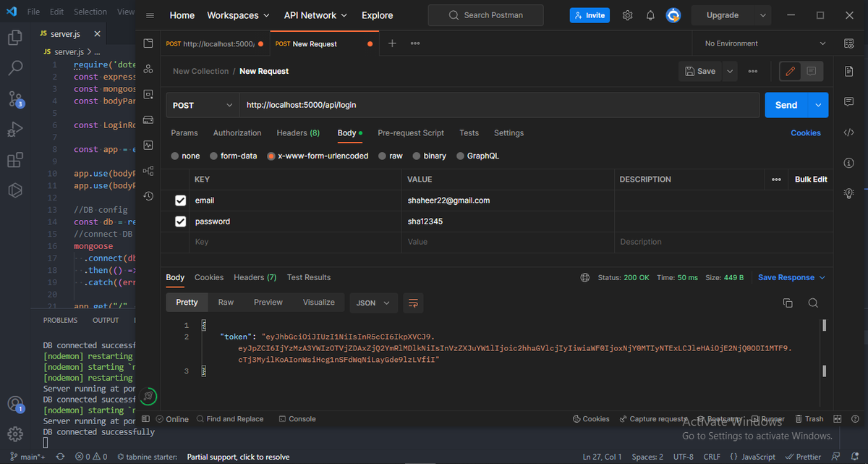Open environment quick look icon
Image resolution: width=868 pixels, height=464 pixels.
pos(849,43)
